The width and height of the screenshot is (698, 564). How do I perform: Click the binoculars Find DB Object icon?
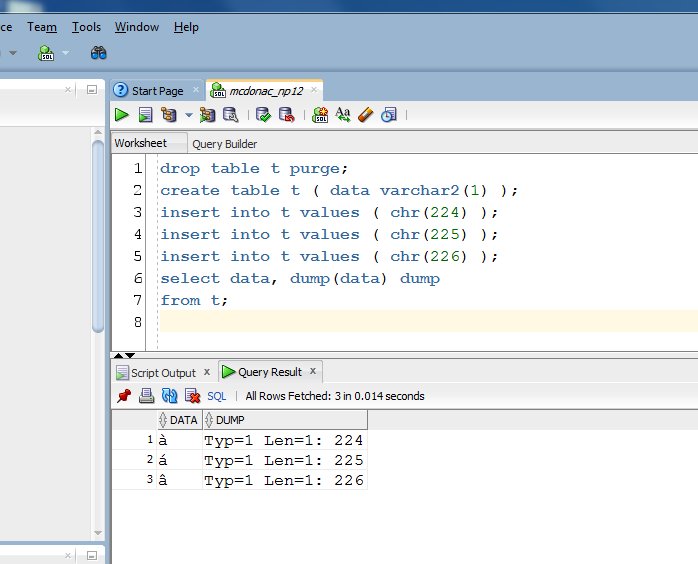pos(98,52)
